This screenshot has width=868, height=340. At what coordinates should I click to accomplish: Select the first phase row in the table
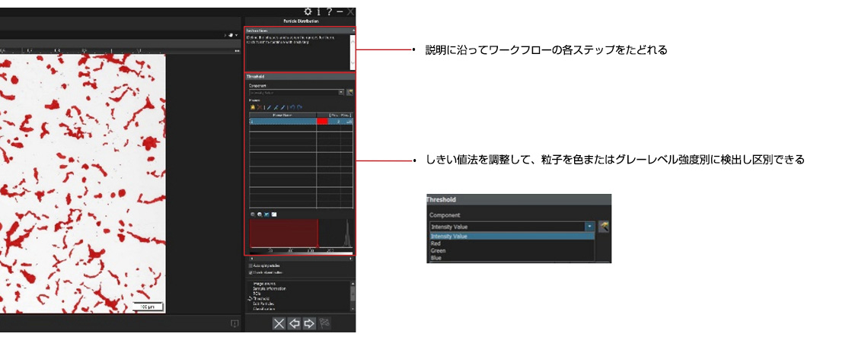click(302, 121)
